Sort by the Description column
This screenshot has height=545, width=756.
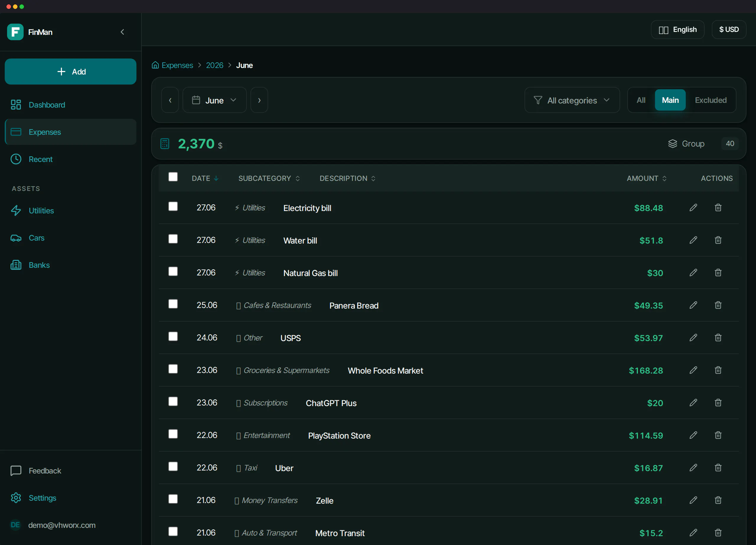pyautogui.click(x=348, y=179)
